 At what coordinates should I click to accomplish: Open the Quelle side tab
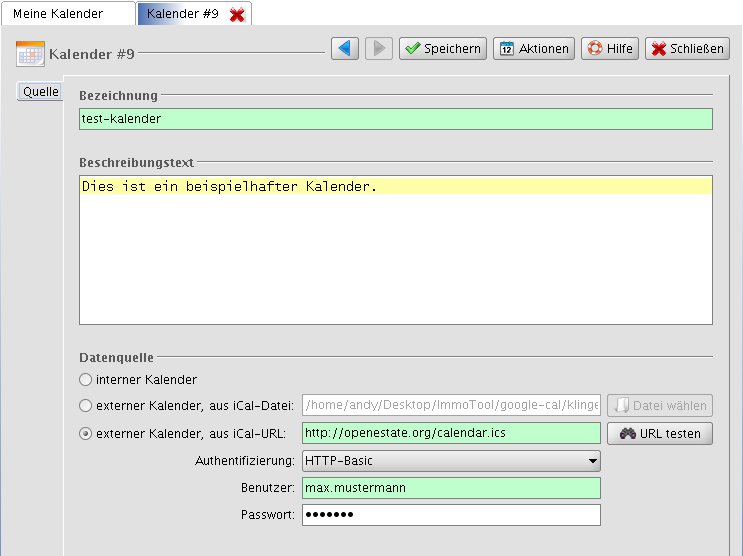tap(41, 92)
